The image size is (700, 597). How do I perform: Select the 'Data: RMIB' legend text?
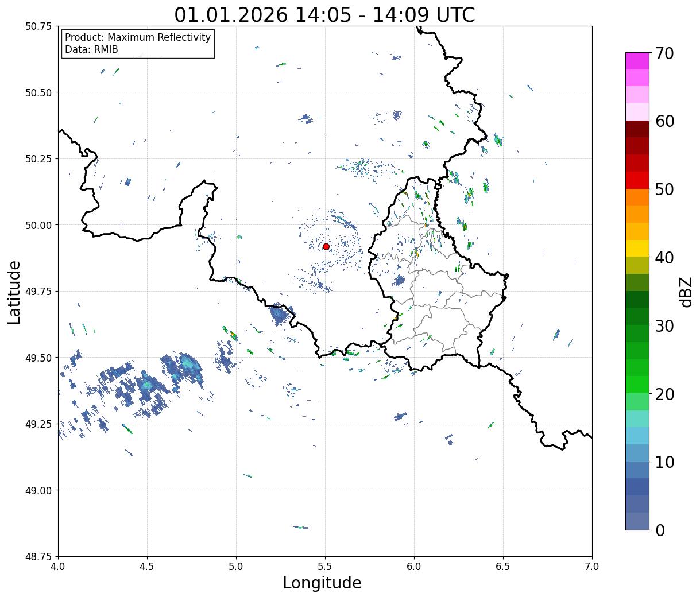[x=91, y=49]
